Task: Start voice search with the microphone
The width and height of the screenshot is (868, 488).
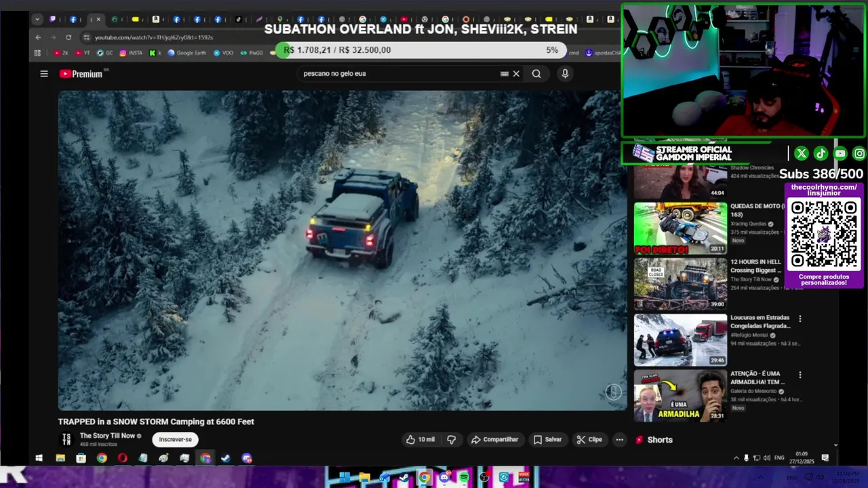Action: (x=565, y=74)
